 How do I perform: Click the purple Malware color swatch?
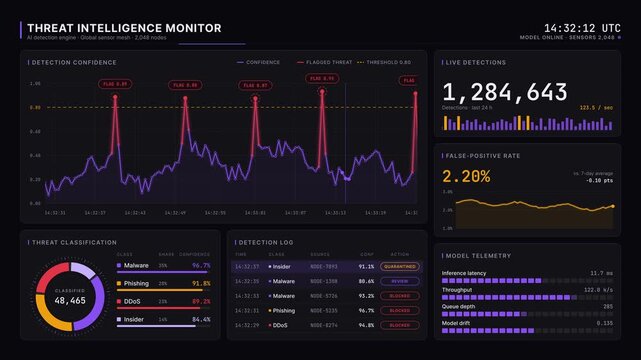pyautogui.click(x=119, y=266)
